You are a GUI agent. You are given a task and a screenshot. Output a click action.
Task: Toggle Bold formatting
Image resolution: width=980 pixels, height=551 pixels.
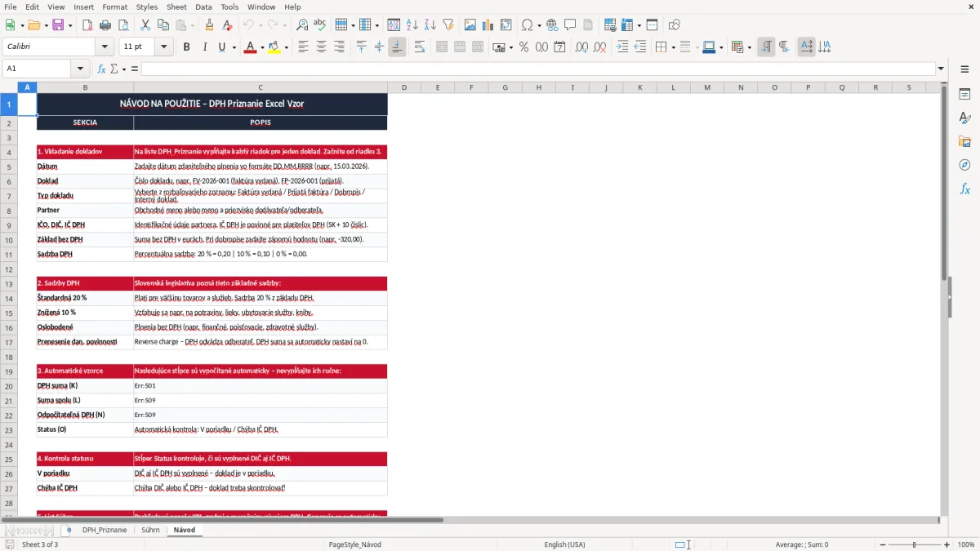pyautogui.click(x=187, y=47)
